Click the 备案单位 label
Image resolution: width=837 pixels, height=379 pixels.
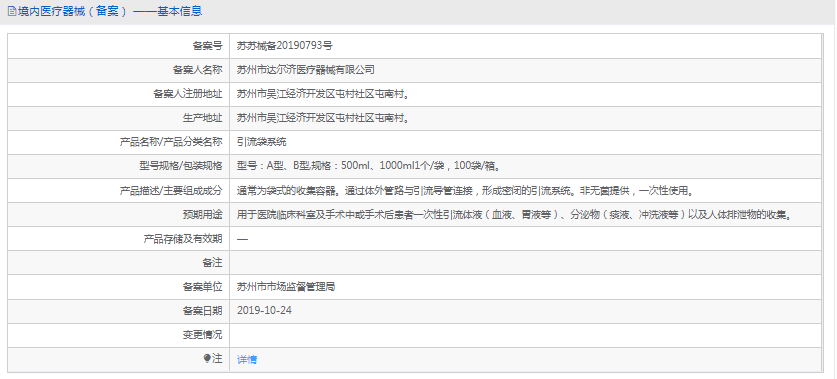tap(202, 287)
